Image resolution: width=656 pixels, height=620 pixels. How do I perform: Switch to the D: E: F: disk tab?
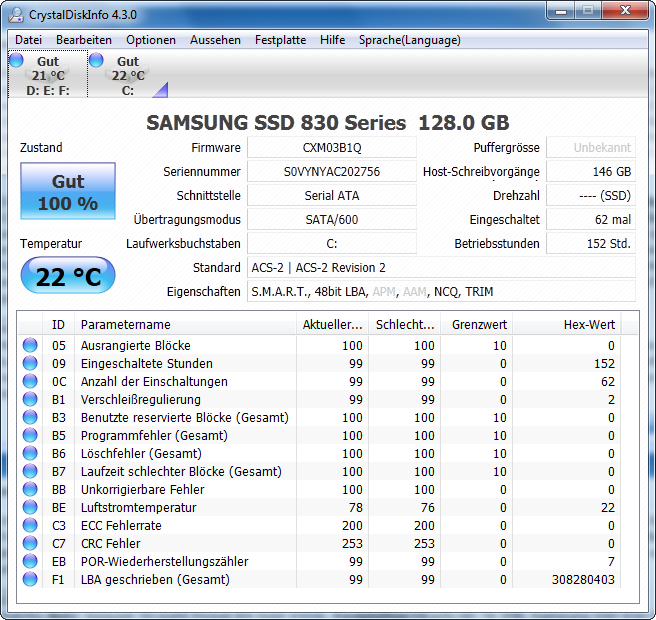tap(48, 74)
